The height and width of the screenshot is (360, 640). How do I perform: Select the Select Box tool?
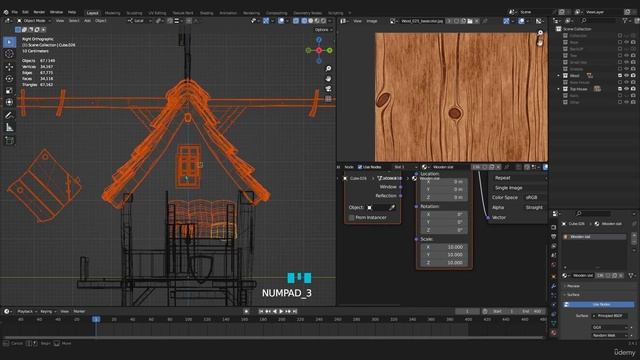(x=9, y=42)
